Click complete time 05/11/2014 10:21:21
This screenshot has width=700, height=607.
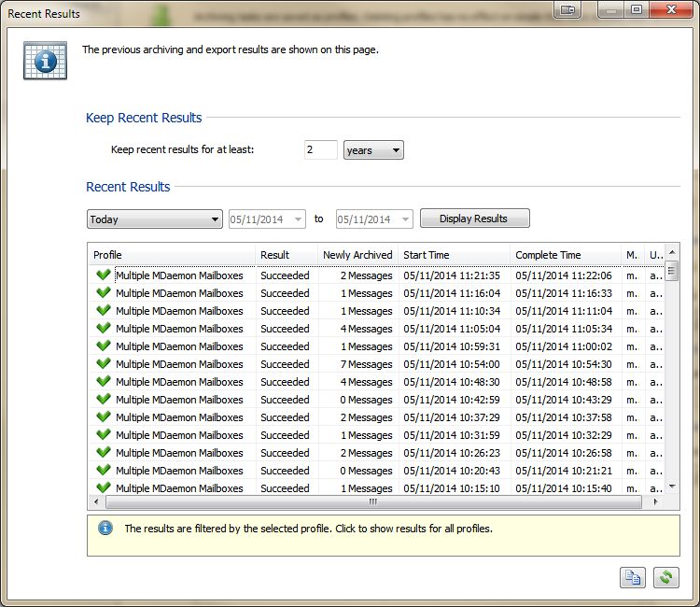pyautogui.click(x=564, y=471)
